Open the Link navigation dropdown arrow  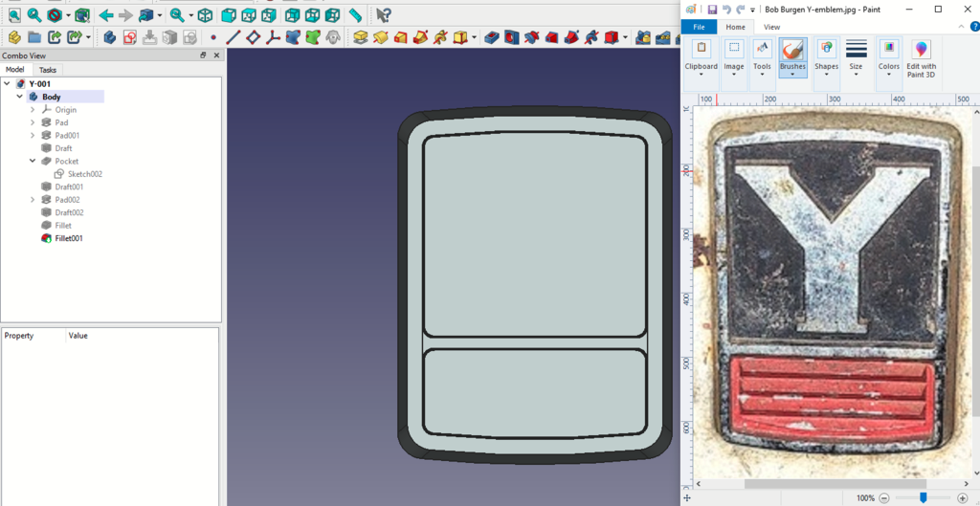[x=160, y=15]
